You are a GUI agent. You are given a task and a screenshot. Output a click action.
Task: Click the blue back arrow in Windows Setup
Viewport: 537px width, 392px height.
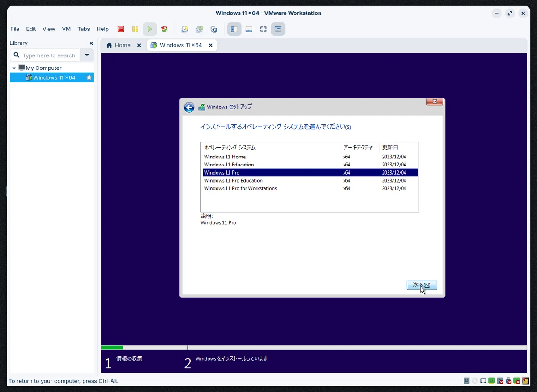189,107
